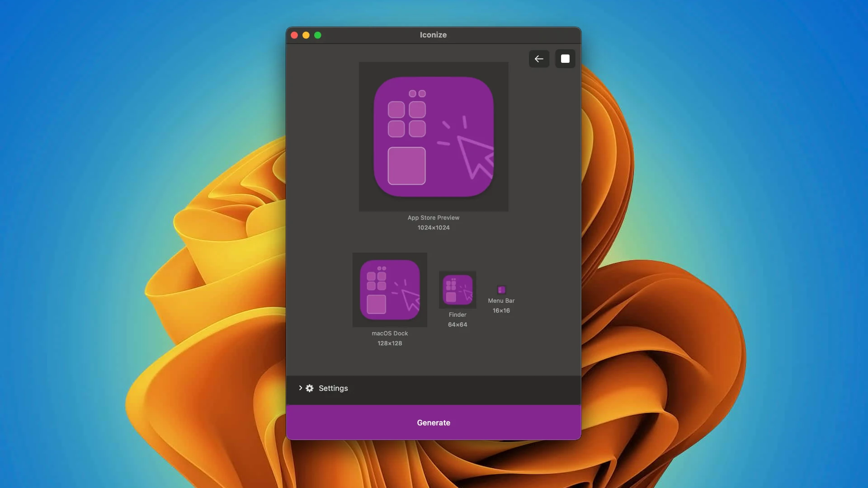868x488 pixels.
Task: Click the Iconize window title
Action: (x=433, y=35)
